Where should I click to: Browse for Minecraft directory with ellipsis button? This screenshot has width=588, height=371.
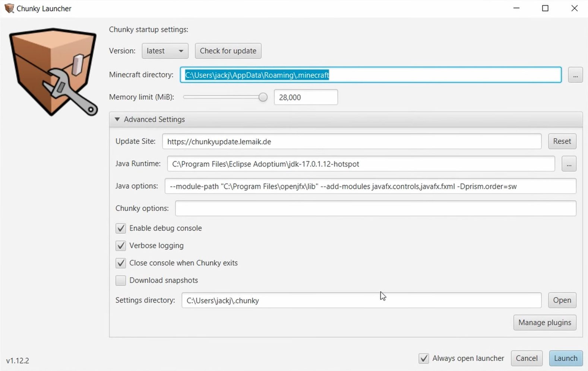point(575,75)
